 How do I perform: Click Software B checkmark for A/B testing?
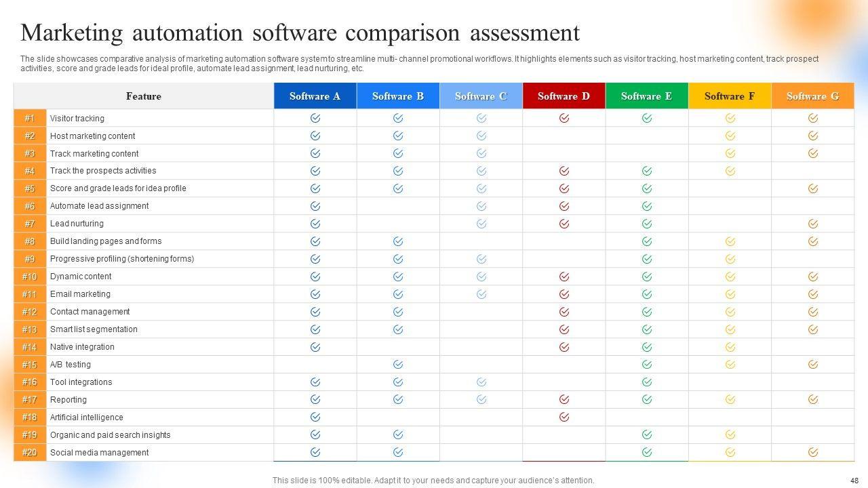398,365
